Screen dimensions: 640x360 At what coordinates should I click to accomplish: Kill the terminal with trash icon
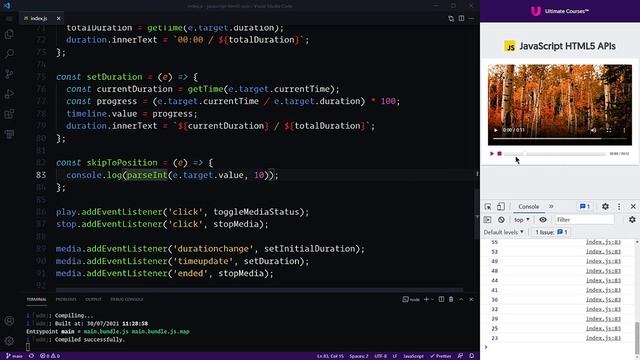coord(451,299)
